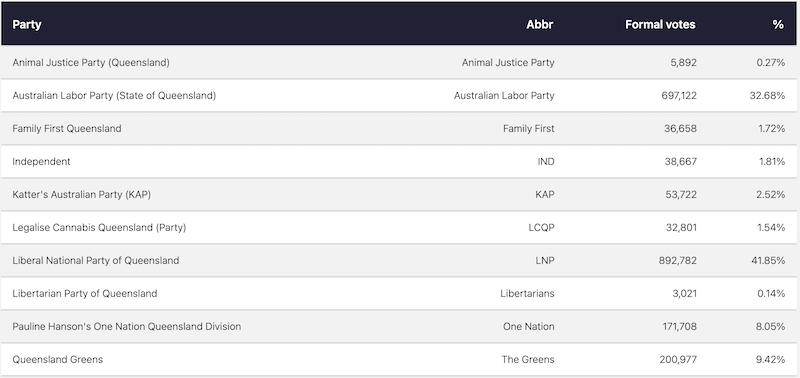Screen dimensions: 800x378
Task: Click the Formal votes column header
Action: point(660,24)
